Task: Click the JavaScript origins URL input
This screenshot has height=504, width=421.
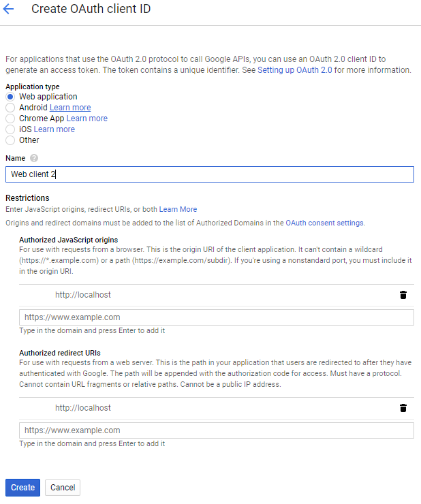Action: (217, 317)
